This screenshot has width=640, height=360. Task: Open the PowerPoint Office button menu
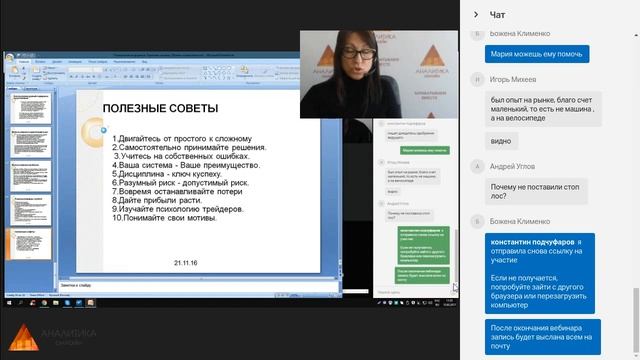click(x=10, y=57)
